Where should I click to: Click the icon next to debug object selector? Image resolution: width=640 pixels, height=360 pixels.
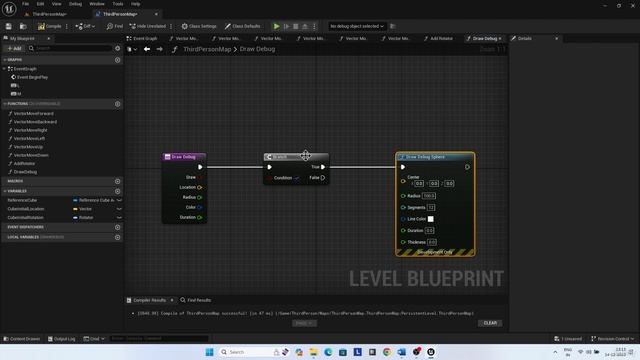point(393,26)
